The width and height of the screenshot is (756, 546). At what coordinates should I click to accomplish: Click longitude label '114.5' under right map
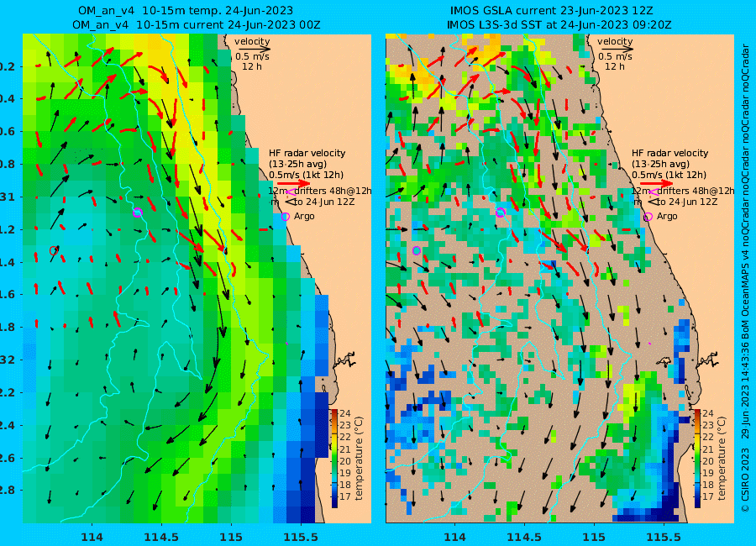(x=523, y=537)
